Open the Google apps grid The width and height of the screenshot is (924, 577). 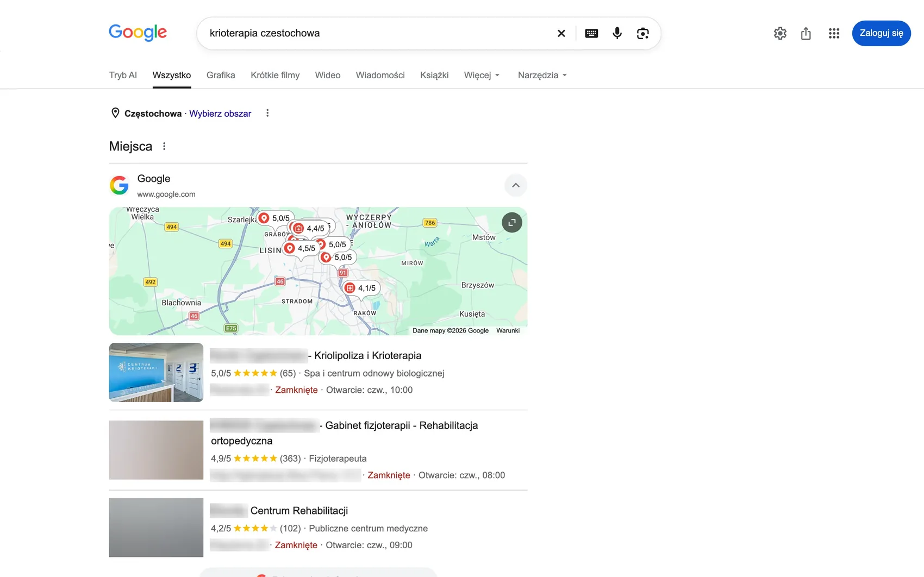(x=834, y=33)
